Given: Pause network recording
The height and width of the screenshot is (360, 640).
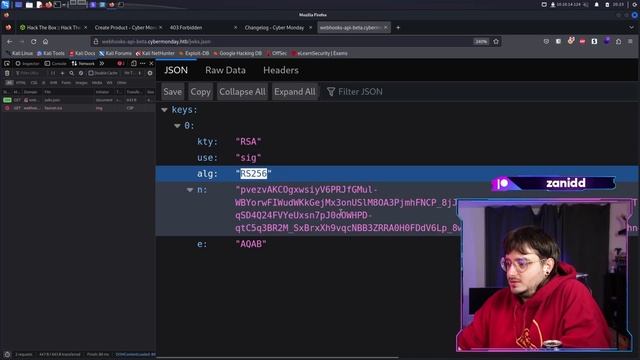Looking at the screenshot, I should point(53,73).
